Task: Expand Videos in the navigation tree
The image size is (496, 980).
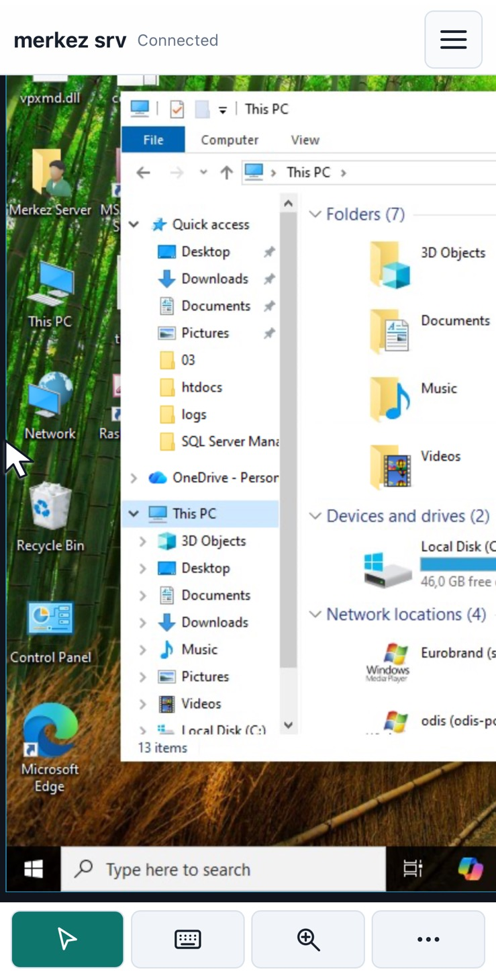Action: point(142,705)
